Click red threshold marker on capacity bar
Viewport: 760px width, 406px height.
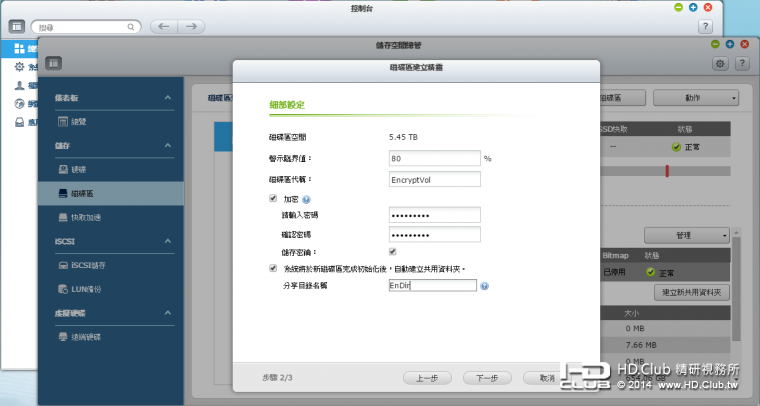667,171
